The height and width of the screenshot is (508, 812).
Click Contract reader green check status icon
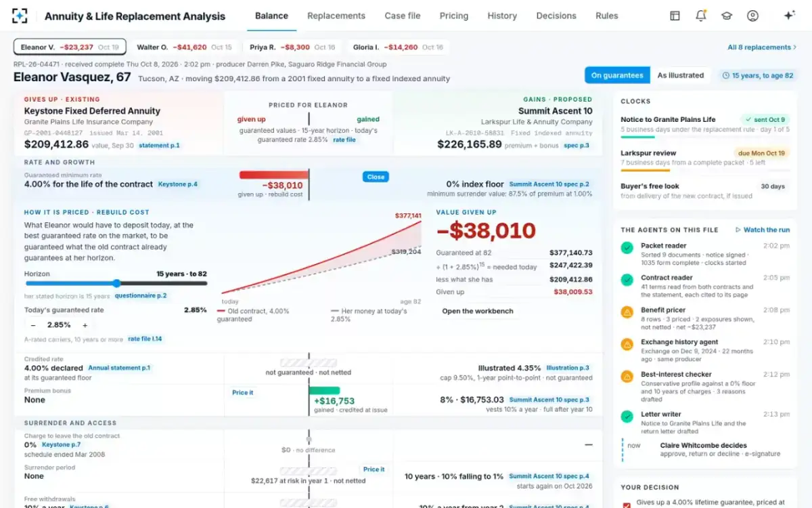point(627,280)
